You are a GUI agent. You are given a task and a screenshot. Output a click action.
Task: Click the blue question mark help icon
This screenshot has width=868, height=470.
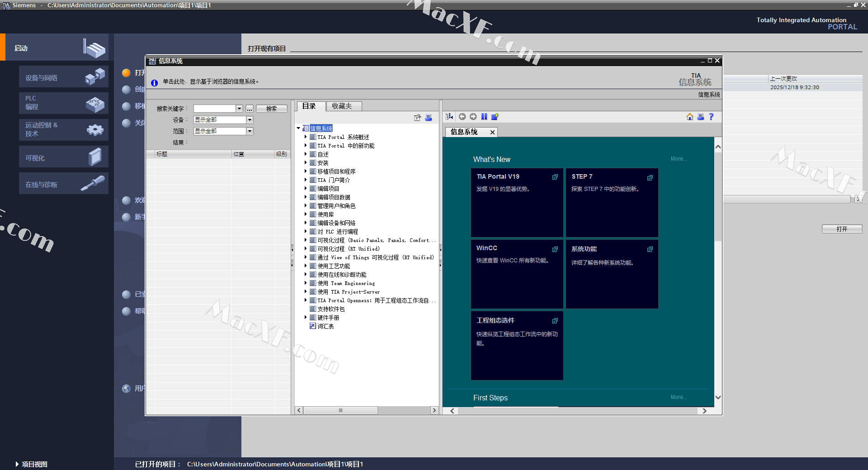click(711, 117)
